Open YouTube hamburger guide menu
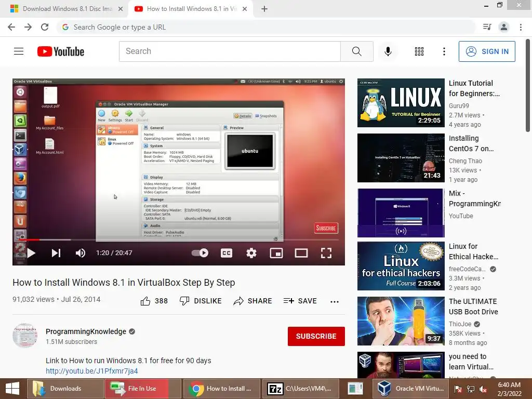The height and width of the screenshot is (399, 532). coord(19,51)
